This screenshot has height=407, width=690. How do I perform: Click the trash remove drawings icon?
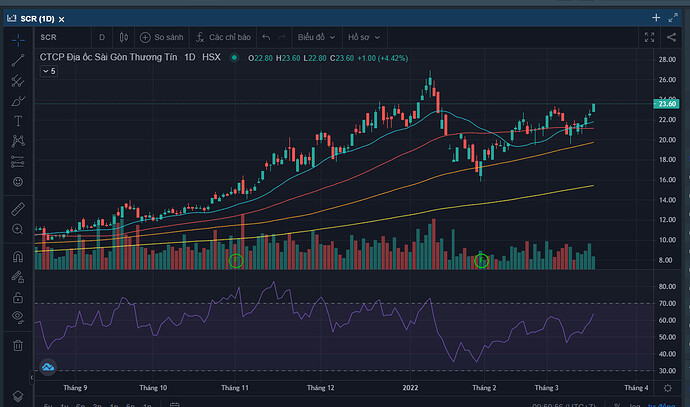17,345
